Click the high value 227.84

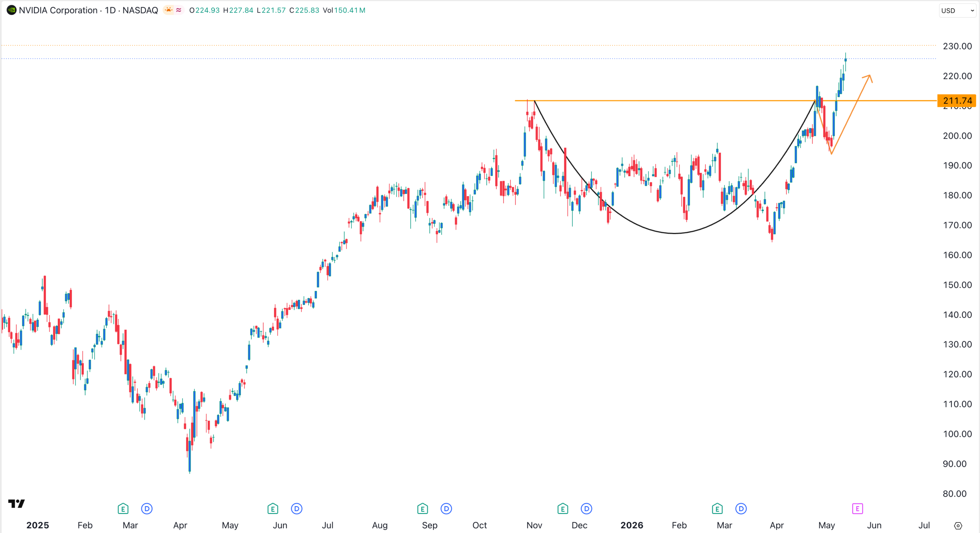coord(241,10)
